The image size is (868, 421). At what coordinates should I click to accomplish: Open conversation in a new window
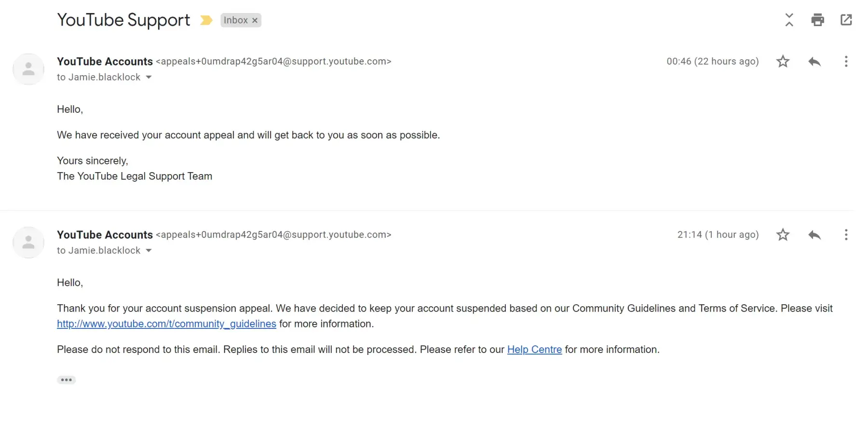tap(846, 20)
